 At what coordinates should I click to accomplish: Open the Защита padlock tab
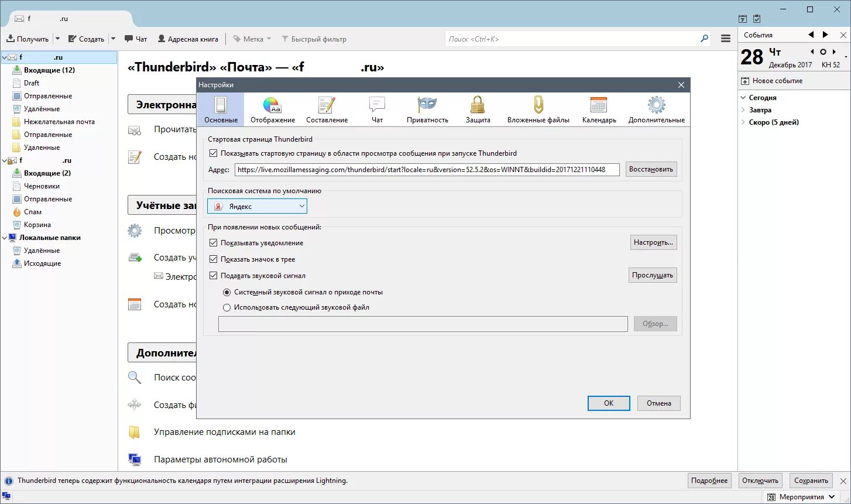coord(478,109)
